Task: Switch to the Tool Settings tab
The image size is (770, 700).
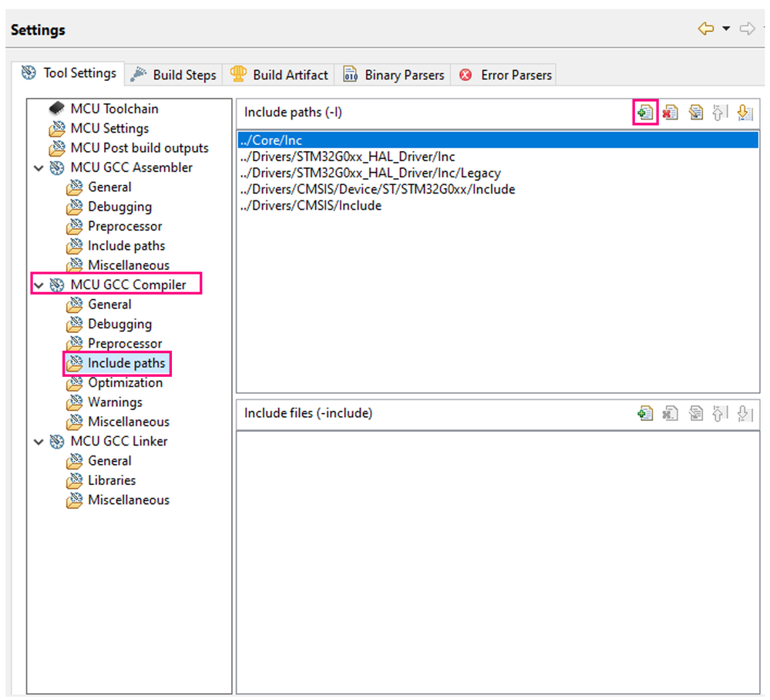Action: tap(69, 73)
